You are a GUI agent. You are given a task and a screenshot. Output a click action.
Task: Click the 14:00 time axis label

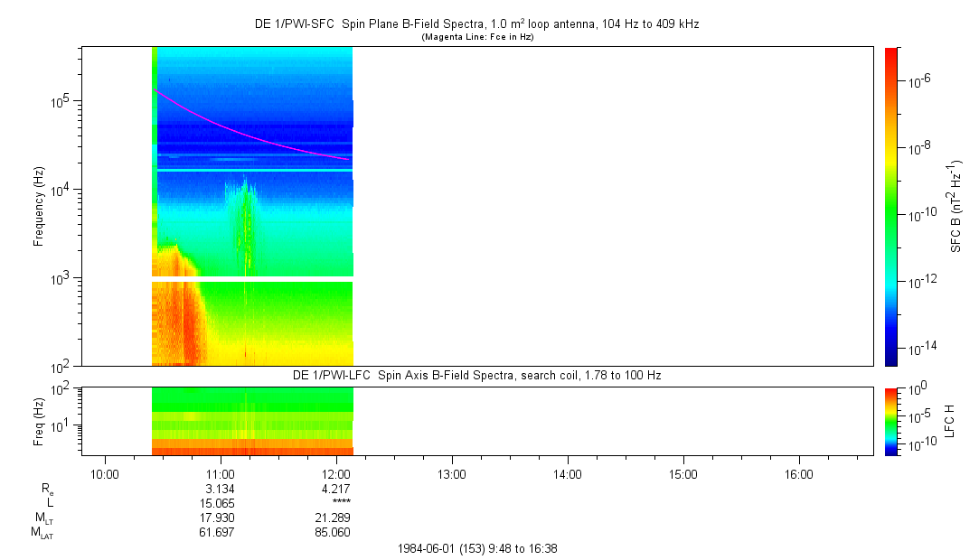567,473
